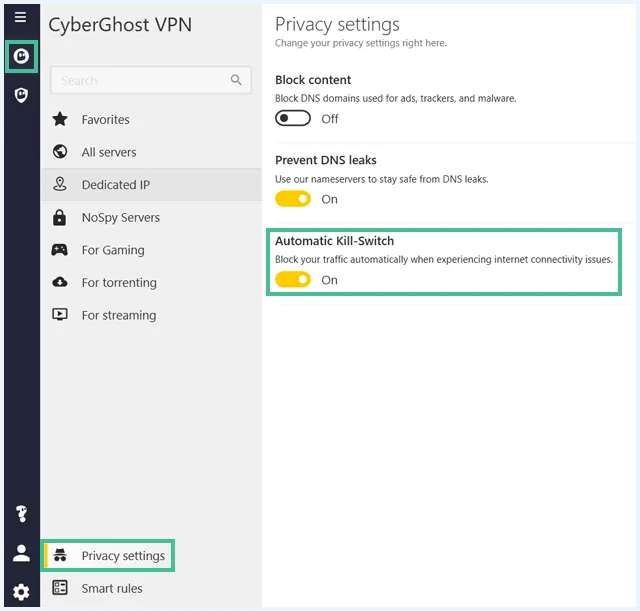Click the All servers globe icon
Image resolution: width=640 pixels, height=611 pixels.
pyautogui.click(x=60, y=151)
